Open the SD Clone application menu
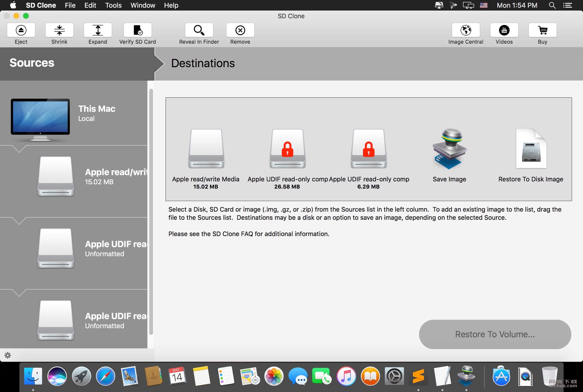The width and height of the screenshot is (583, 392). click(x=41, y=5)
